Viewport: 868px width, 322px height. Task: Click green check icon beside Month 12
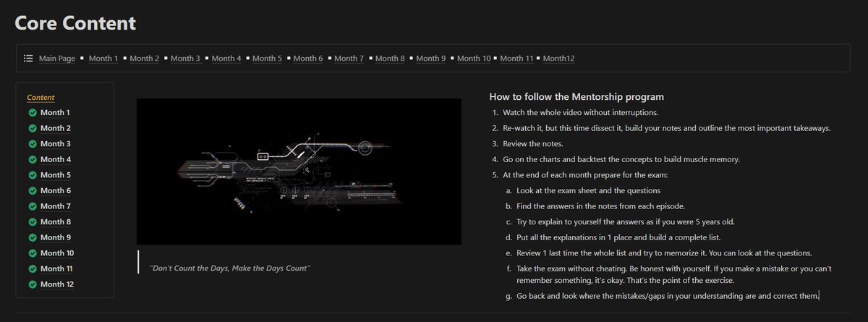click(x=33, y=284)
